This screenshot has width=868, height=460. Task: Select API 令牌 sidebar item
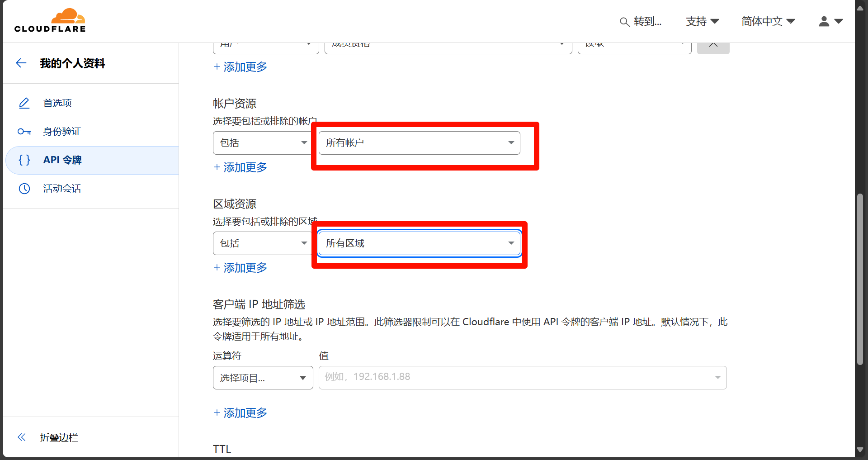(x=92, y=160)
